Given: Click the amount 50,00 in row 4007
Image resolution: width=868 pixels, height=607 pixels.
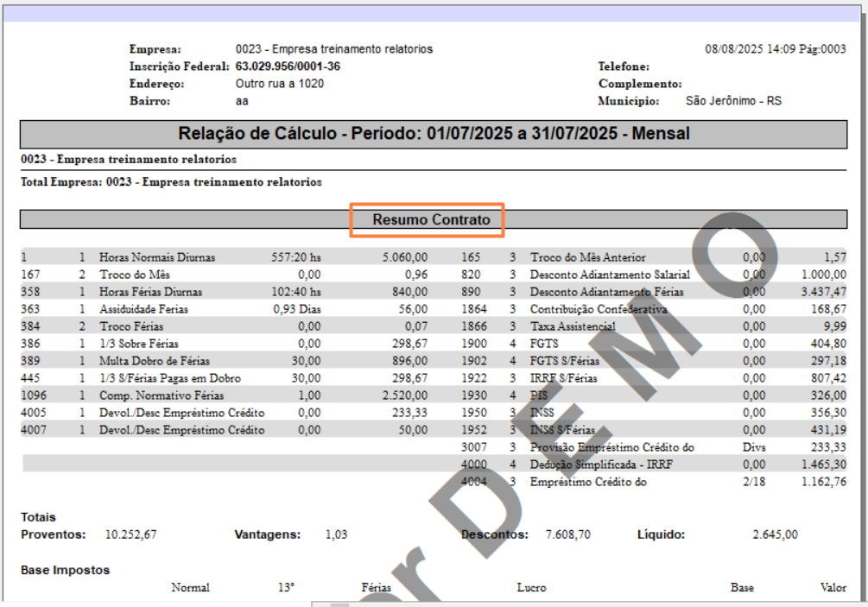Looking at the screenshot, I should click(x=413, y=430).
